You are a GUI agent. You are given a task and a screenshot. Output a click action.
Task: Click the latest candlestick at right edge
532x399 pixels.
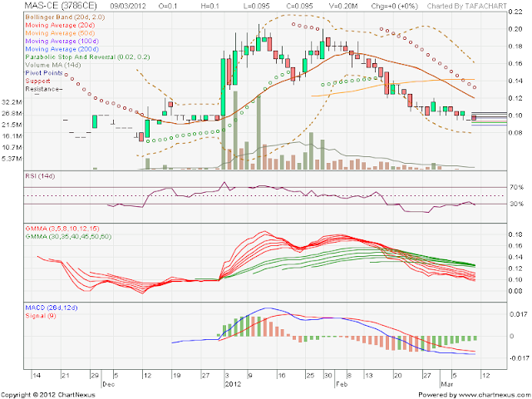[x=474, y=117]
